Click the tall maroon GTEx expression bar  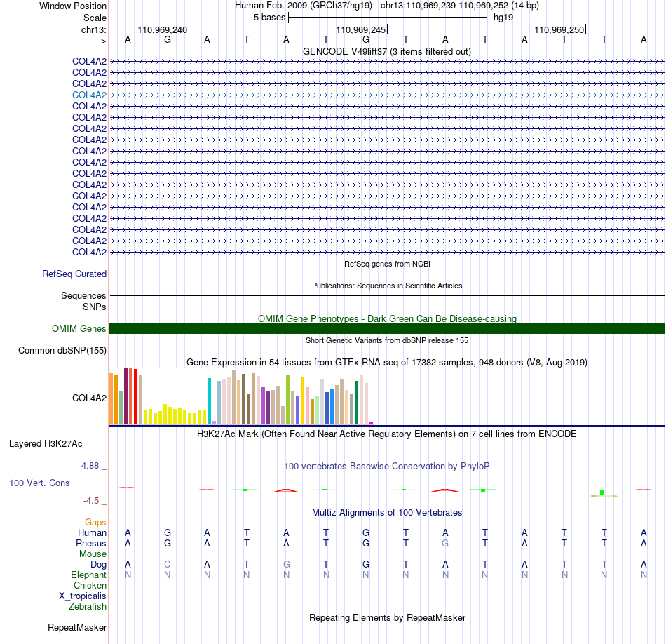click(x=125, y=396)
